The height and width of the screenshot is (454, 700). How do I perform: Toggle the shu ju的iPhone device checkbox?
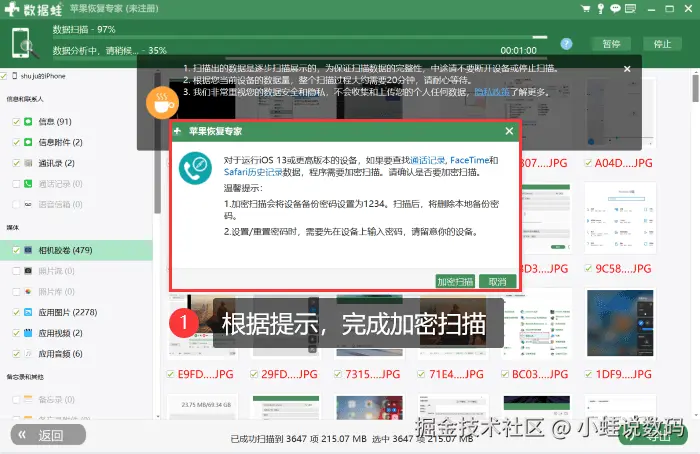pos(4,76)
